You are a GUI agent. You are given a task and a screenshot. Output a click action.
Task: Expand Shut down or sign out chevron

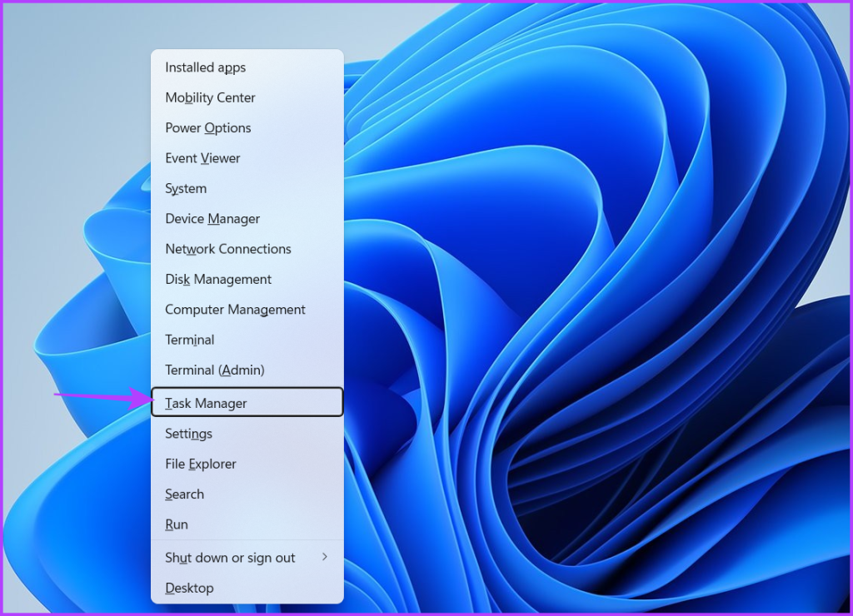point(325,557)
